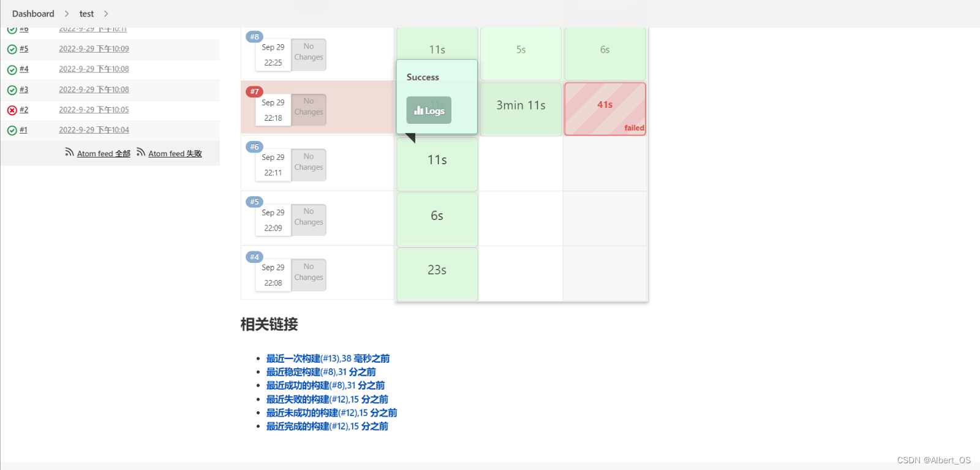Open Atom feed 全部 link
Image resolution: width=980 pixels, height=470 pixels.
click(104, 154)
